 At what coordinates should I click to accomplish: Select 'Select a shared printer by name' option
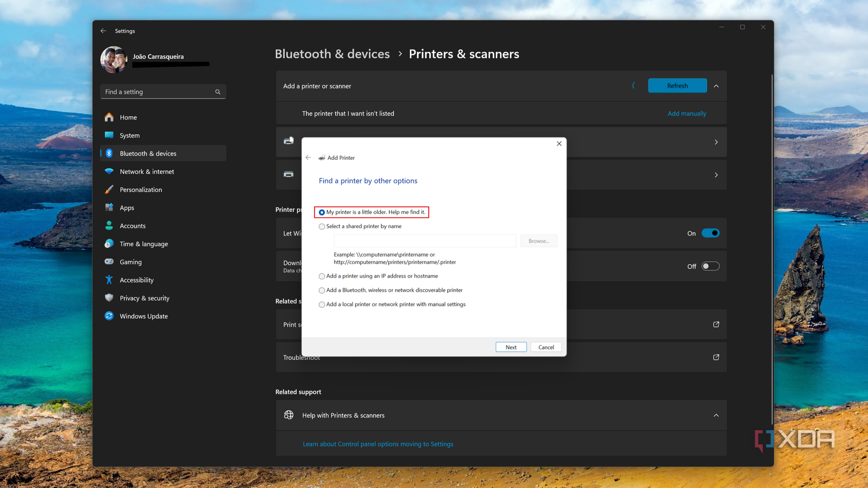[x=322, y=227]
